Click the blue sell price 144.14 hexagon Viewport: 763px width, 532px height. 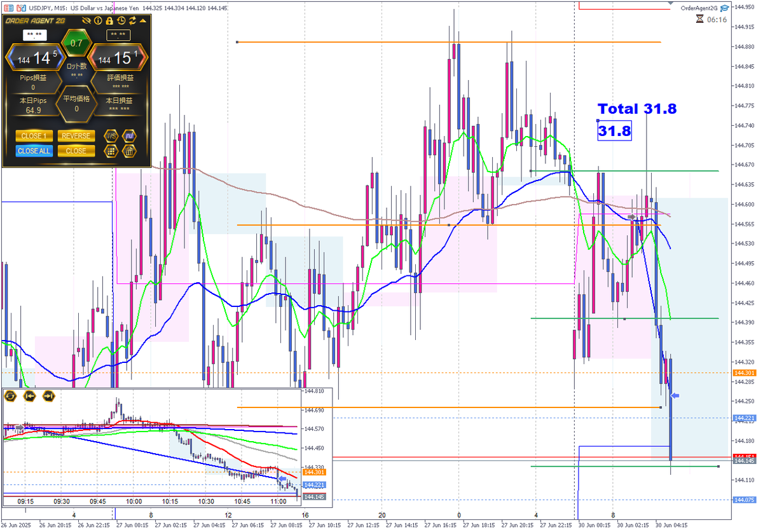point(35,57)
